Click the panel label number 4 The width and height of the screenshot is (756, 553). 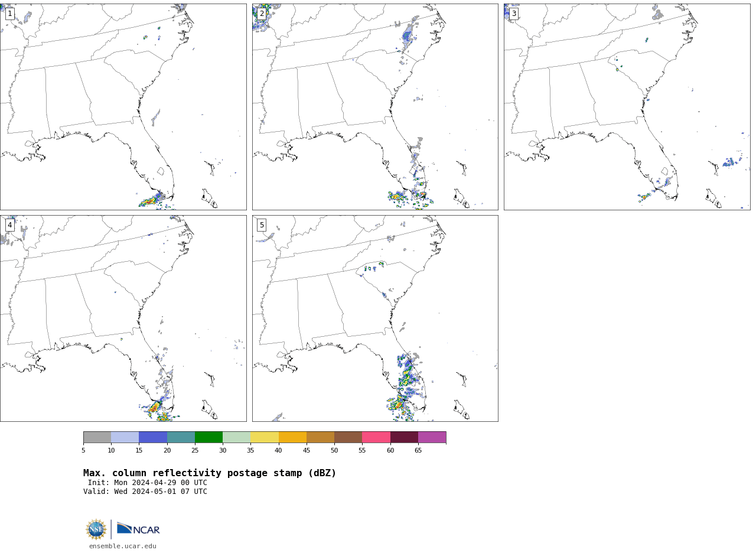pyautogui.click(x=9, y=225)
